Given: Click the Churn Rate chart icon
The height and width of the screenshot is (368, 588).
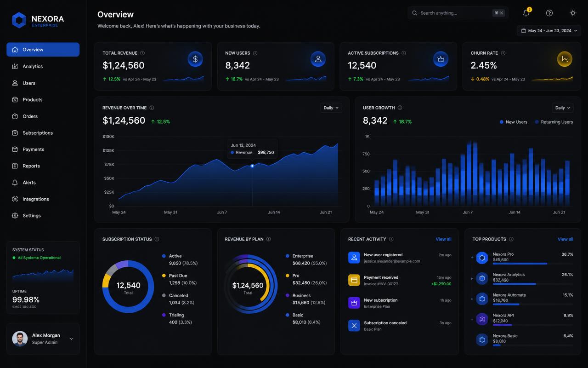Looking at the screenshot, I should coord(565,59).
